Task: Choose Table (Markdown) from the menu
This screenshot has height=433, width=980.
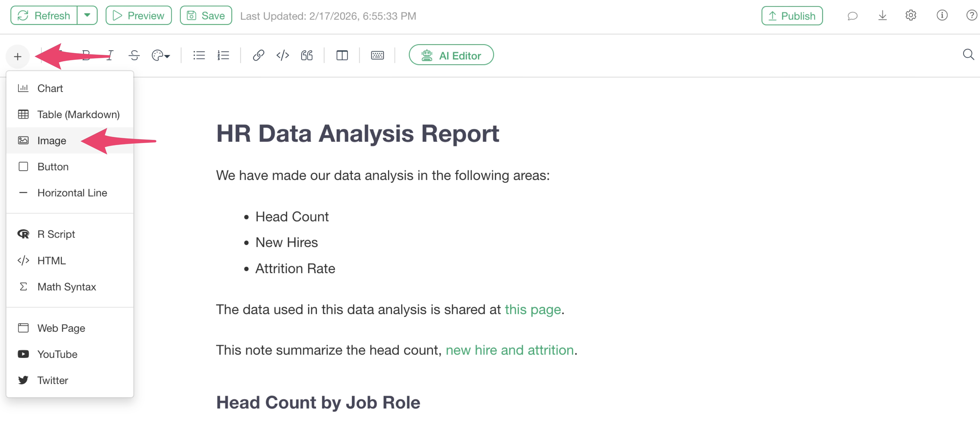Action: pyautogui.click(x=78, y=115)
